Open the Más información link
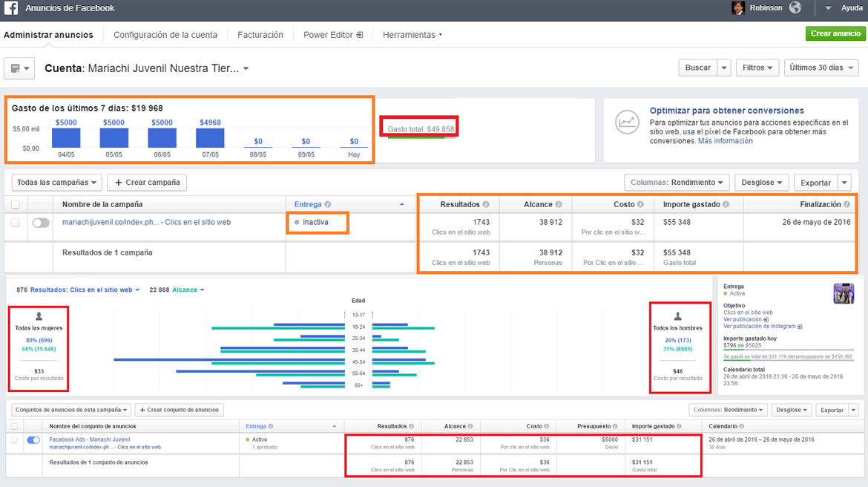 725,141
